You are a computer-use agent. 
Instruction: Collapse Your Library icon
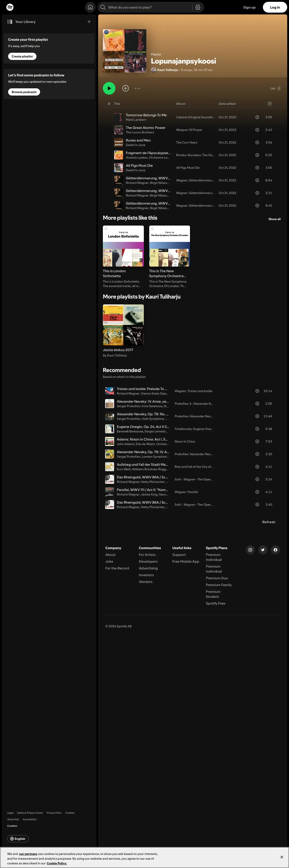10,22
